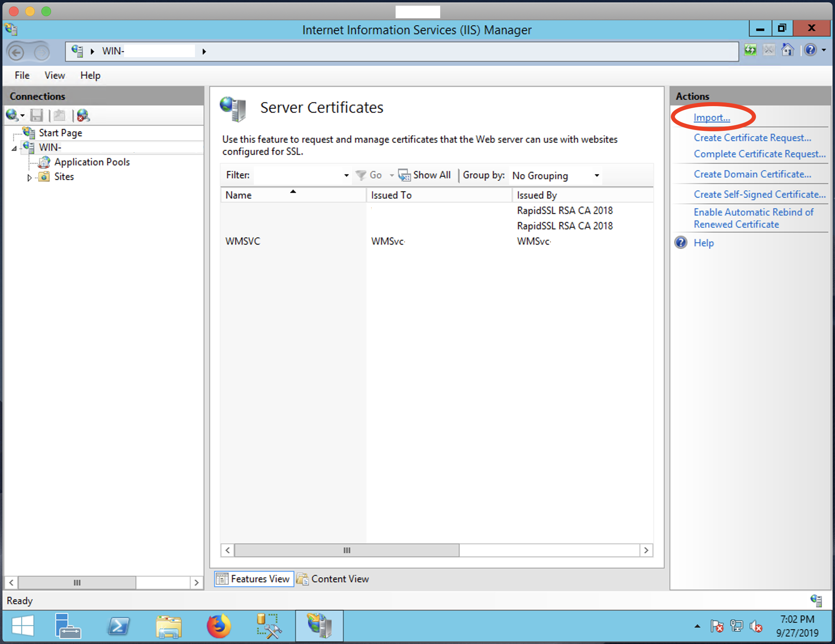Click the Home icon in navigation toolbar
The width and height of the screenshot is (835, 644).
[x=788, y=50]
